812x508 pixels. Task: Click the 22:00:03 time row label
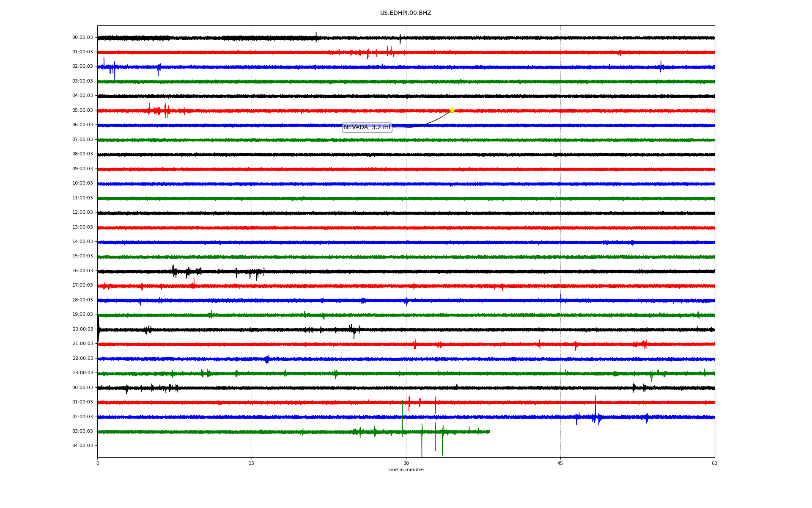pos(82,359)
